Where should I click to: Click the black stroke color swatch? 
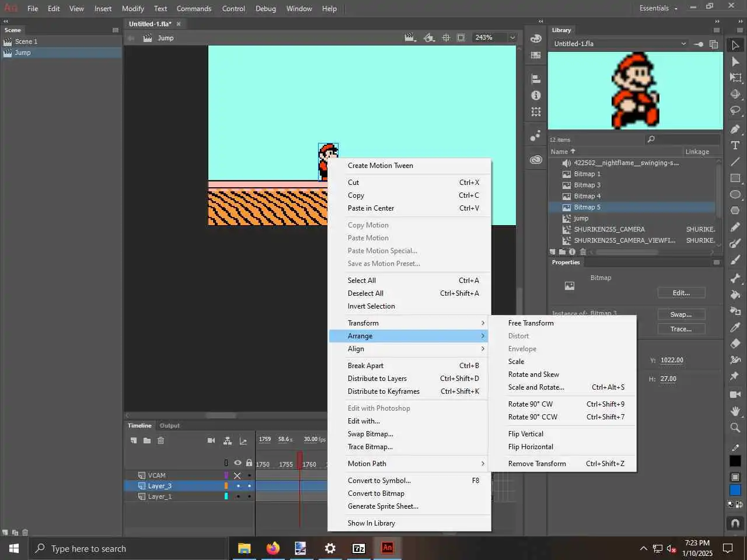[735, 461]
